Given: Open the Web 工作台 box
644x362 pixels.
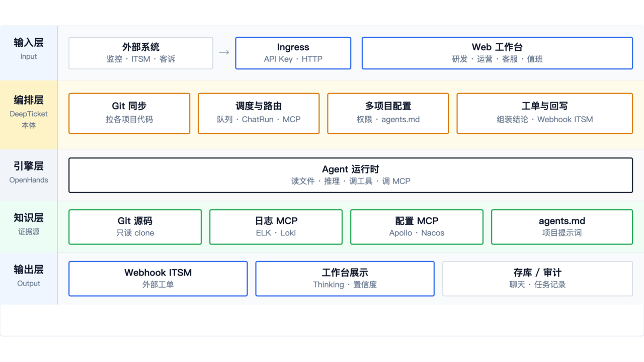Looking at the screenshot, I should click(497, 53).
